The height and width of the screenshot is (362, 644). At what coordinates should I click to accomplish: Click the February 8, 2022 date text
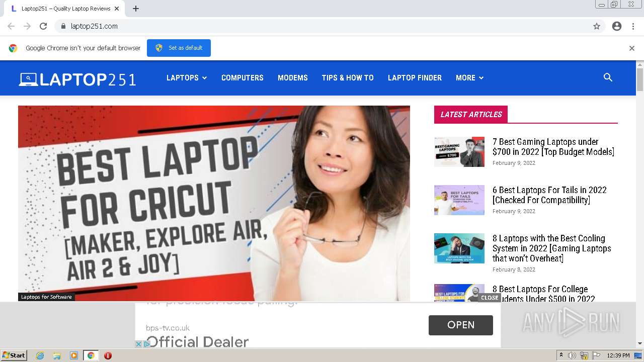click(x=514, y=269)
